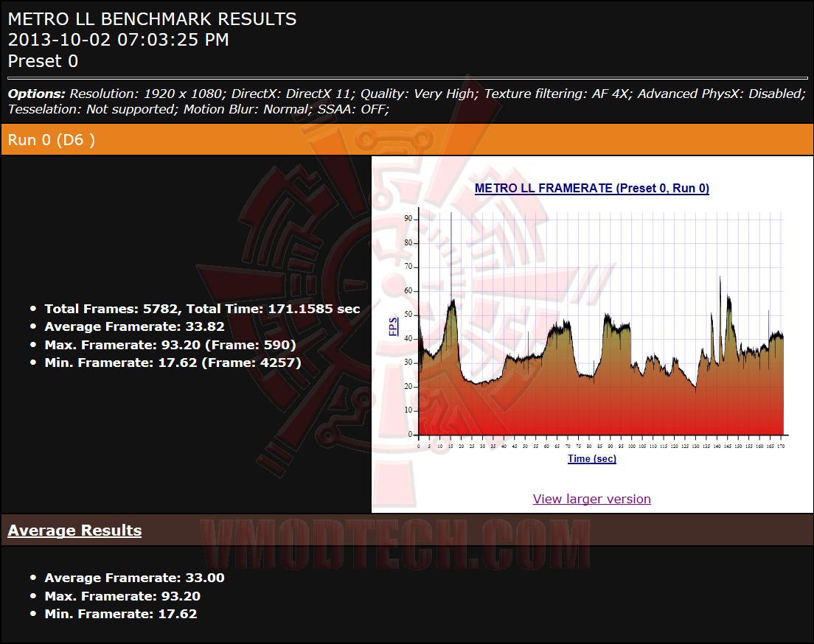This screenshot has height=644, width=814.
Task: Click the 50 FPS axis tick label
Action: pyautogui.click(x=408, y=315)
